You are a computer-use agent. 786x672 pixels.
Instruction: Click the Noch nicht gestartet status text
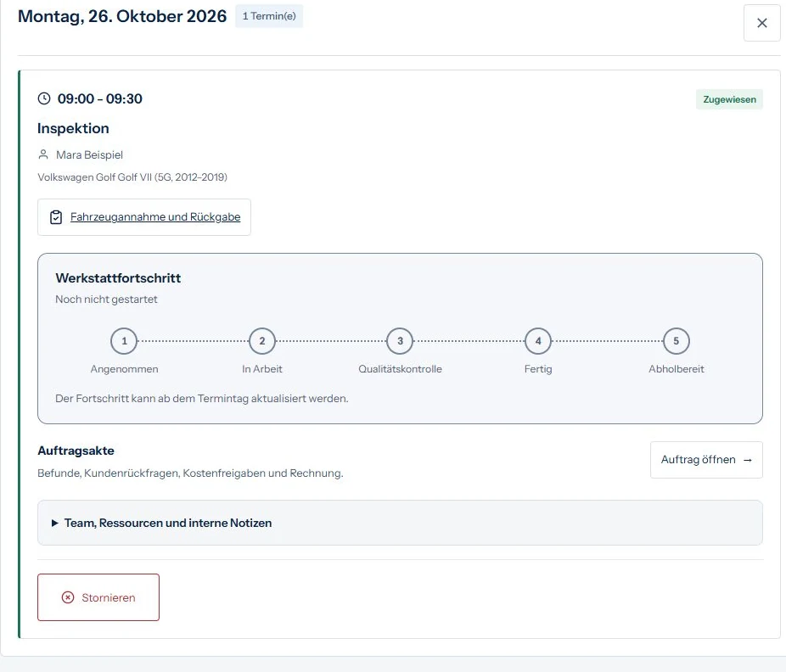(x=106, y=300)
